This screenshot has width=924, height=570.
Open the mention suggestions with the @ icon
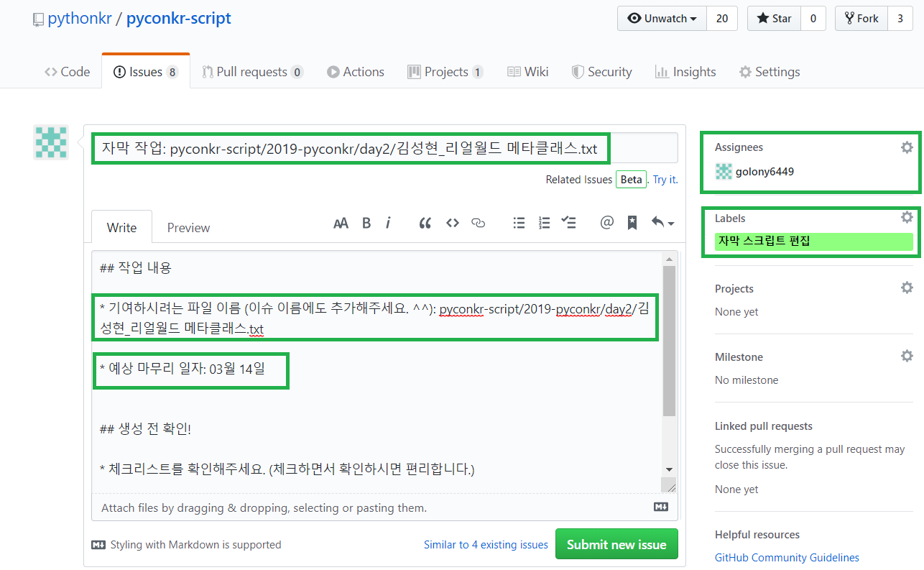pos(606,223)
